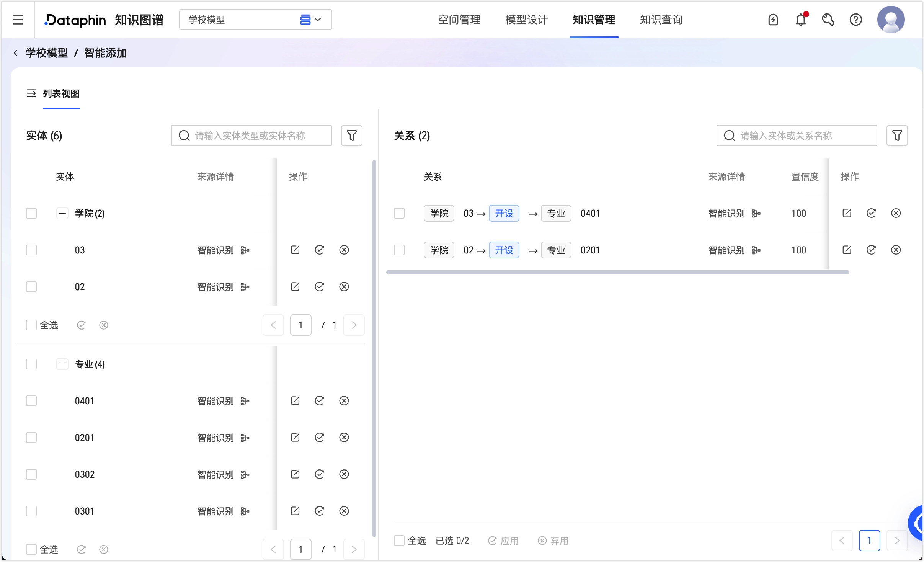Discard the 02 开设 0201 relation

[896, 250]
